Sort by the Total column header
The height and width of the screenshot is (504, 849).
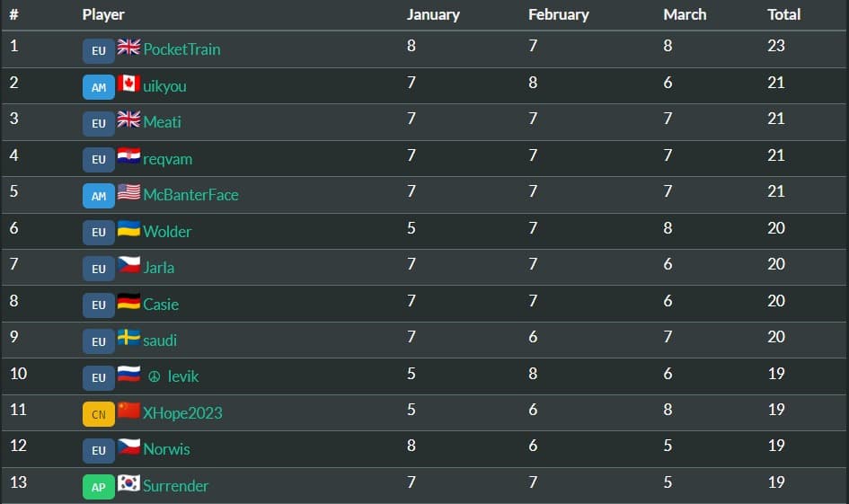tap(783, 14)
